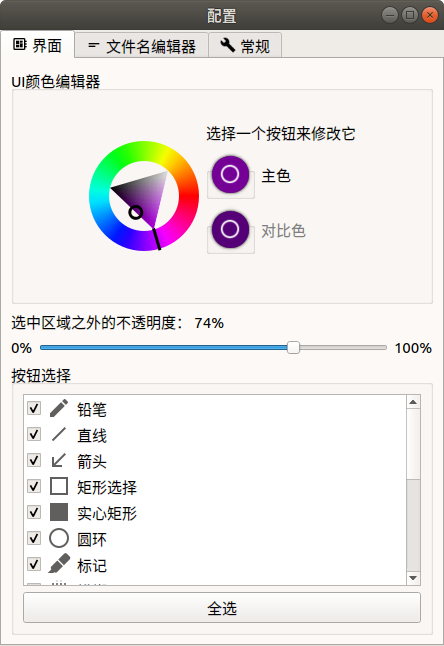Viewport: 444px width, 646px height.
Task: Disable the 圆环 button checkbox
Action: (34, 538)
